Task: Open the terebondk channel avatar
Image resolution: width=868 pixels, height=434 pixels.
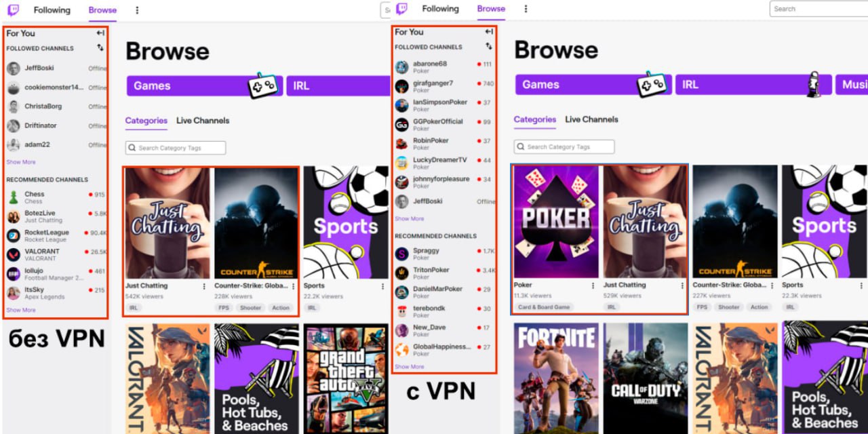Action: click(x=402, y=311)
